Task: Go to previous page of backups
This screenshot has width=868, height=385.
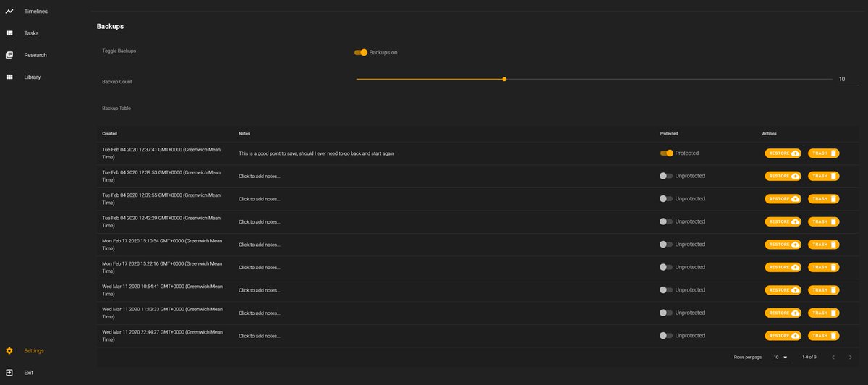Action: (833, 357)
